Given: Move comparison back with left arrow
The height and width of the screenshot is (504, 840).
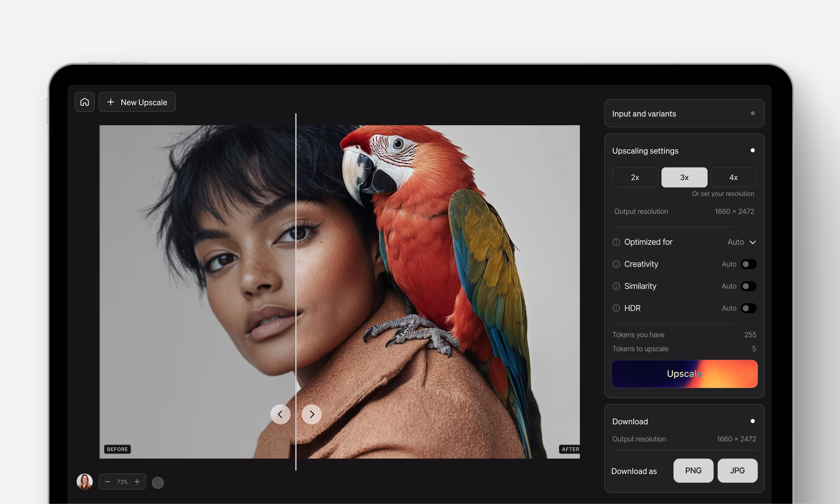Looking at the screenshot, I should pyautogui.click(x=280, y=414).
